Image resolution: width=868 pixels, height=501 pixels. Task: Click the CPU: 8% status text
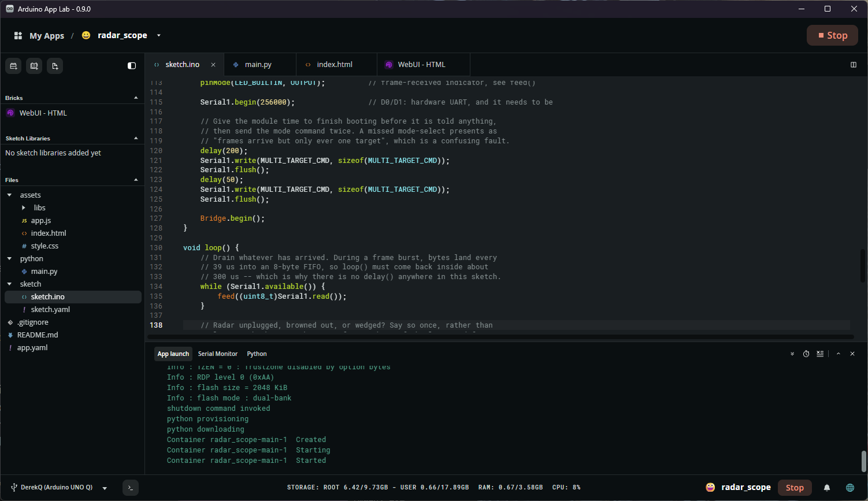(566, 488)
